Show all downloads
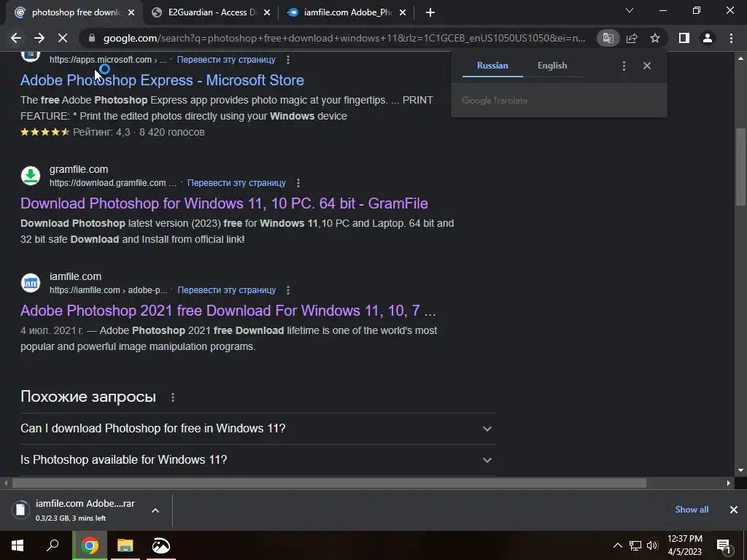Viewport: 747px width, 560px height. point(692,510)
